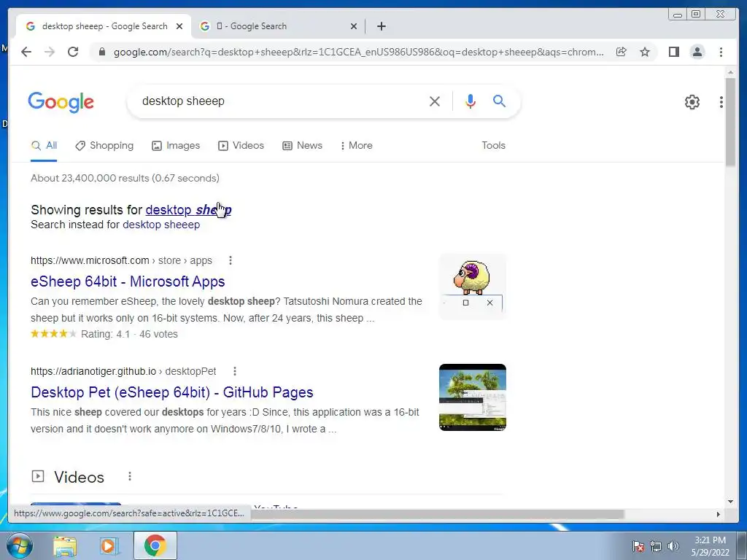This screenshot has height=560, width=747.
Task: Click the address bar URL
Action: (359, 52)
